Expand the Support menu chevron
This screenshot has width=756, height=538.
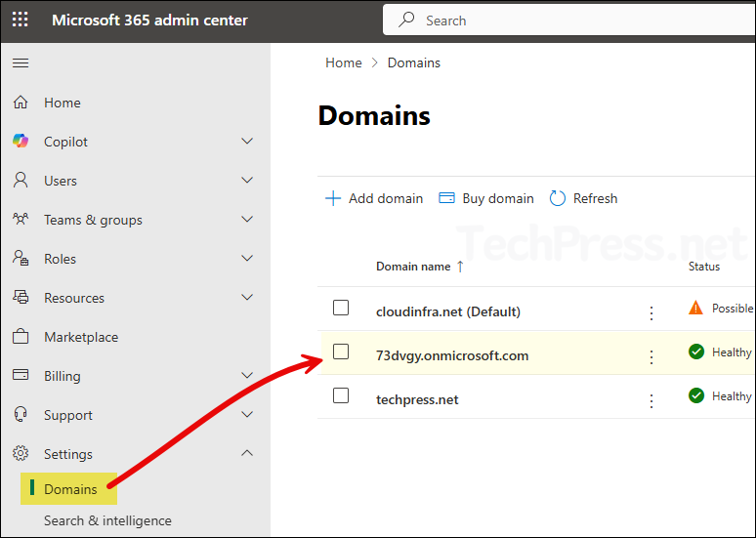pos(247,415)
